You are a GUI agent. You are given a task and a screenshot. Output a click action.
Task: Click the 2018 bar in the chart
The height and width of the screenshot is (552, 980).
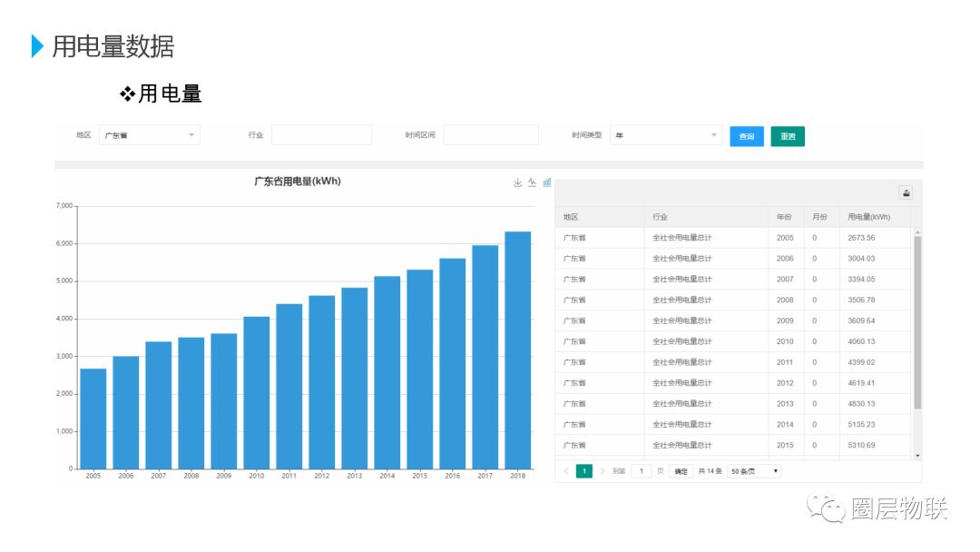point(517,350)
